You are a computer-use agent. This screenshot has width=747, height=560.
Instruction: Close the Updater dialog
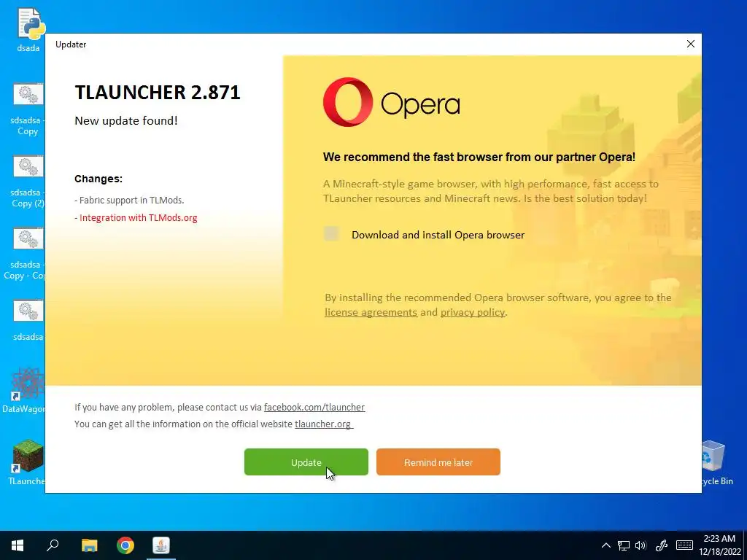pos(690,44)
